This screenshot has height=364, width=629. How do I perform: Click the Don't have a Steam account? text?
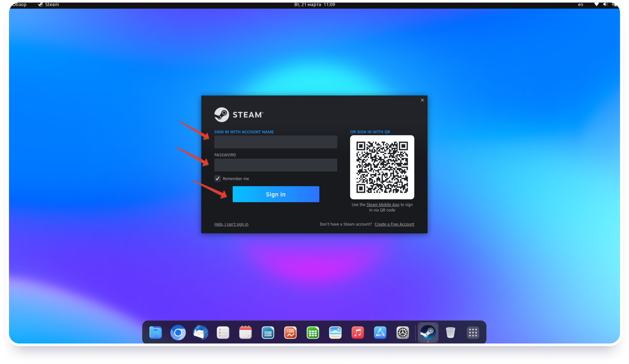pyautogui.click(x=346, y=224)
